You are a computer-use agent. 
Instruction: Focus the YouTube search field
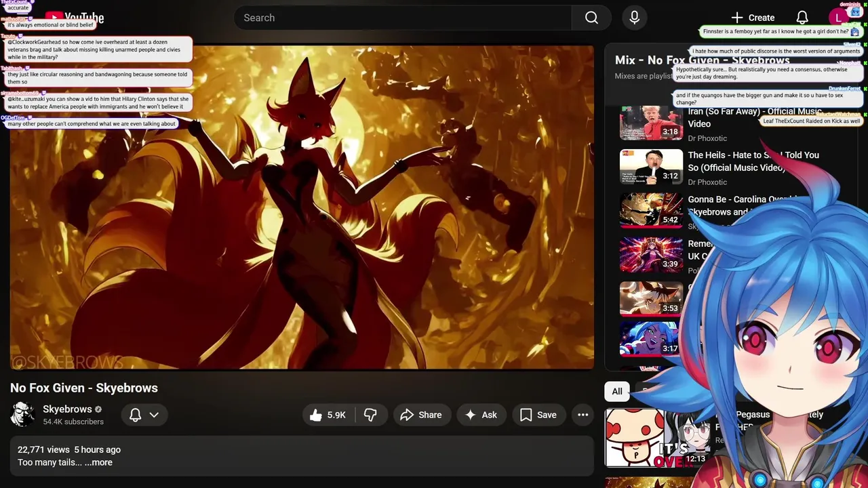403,18
